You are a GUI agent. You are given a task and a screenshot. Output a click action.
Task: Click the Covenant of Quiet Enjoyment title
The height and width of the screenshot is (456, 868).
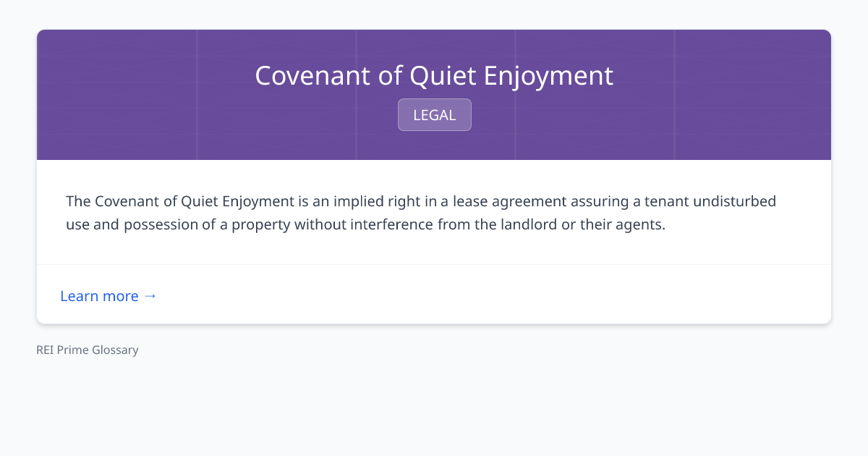tap(434, 75)
